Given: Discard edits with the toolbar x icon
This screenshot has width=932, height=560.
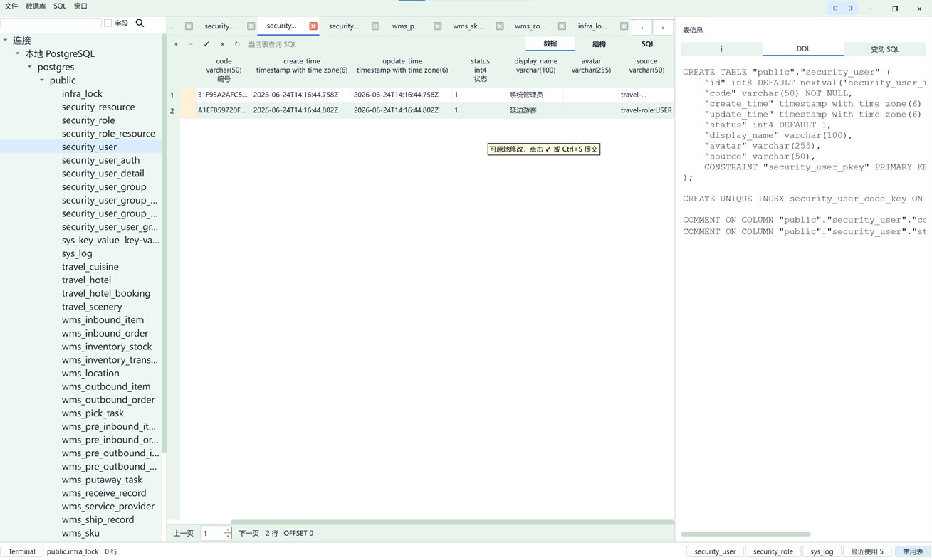Looking at the screenshot, I should 222,44.
